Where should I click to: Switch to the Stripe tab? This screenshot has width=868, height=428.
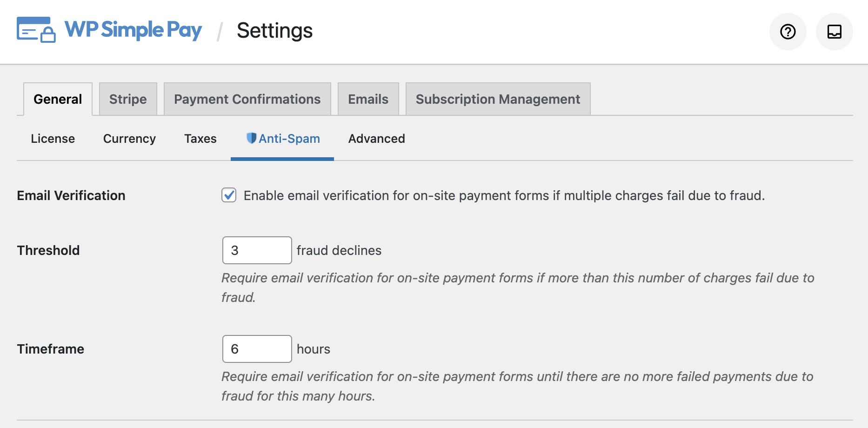(x=128, y=99)
